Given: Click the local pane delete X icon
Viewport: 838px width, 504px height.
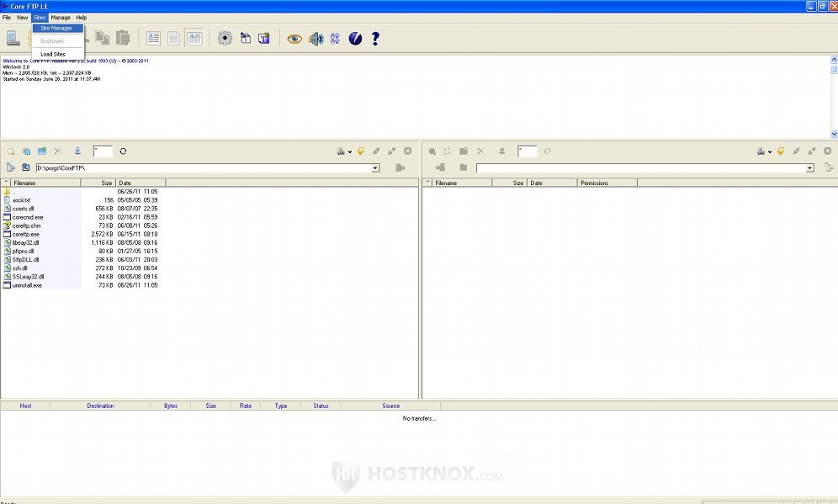Looking at the screenshot, I should [x=58, y=151].
